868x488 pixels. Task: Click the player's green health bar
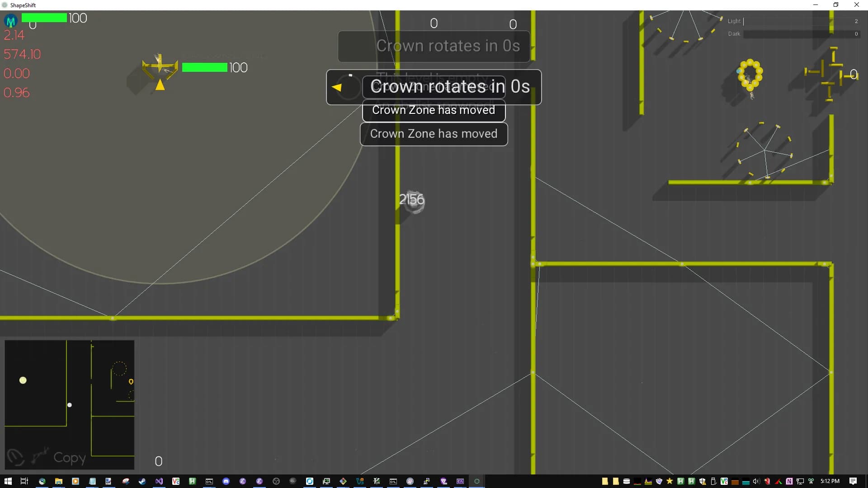click(x=44, y=18)
